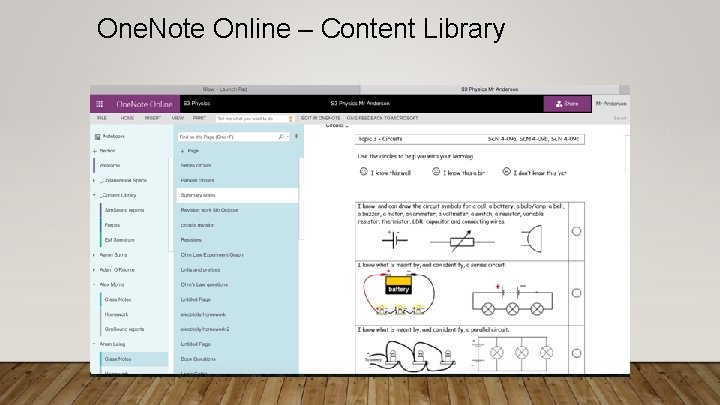This screenshot has width=720, height=405.
Task: Open the FILE tab
Action: [102, 118]
